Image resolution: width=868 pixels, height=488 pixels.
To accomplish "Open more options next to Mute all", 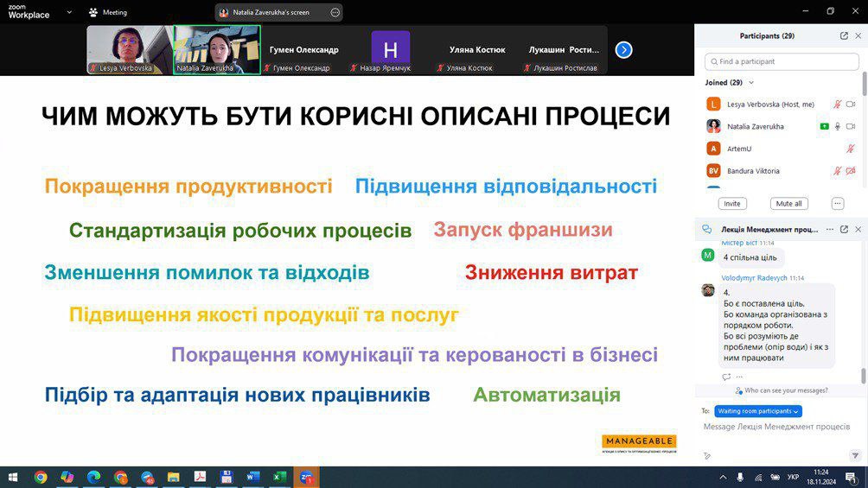I will (837, 204).
